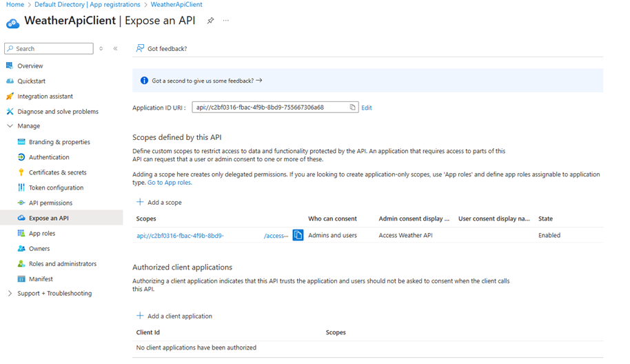Image resolution: width=630 pixels, height=364 pixels.
Task: Go to API permissions
Action: point(50,203)
